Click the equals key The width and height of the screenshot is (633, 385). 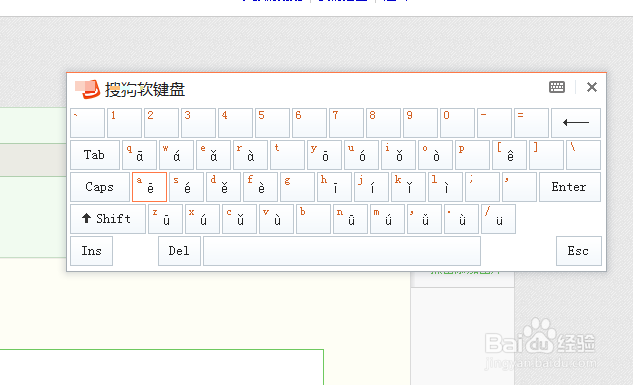click(x=532, y=123)
